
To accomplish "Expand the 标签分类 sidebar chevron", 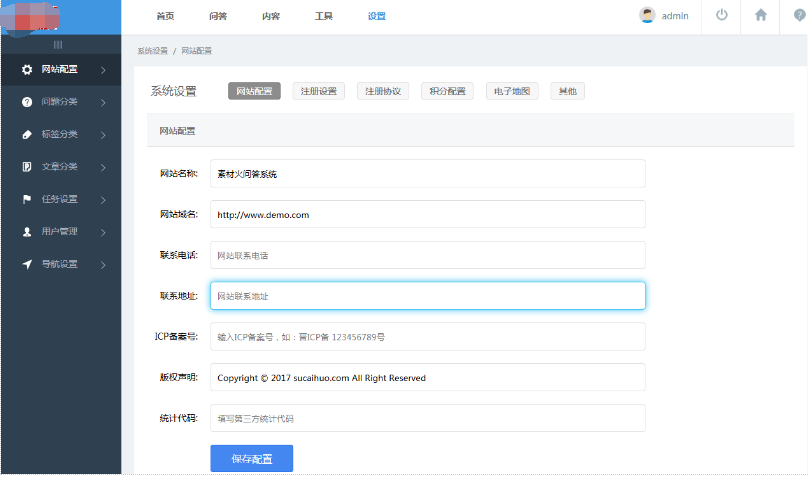I will click(103, 135).
